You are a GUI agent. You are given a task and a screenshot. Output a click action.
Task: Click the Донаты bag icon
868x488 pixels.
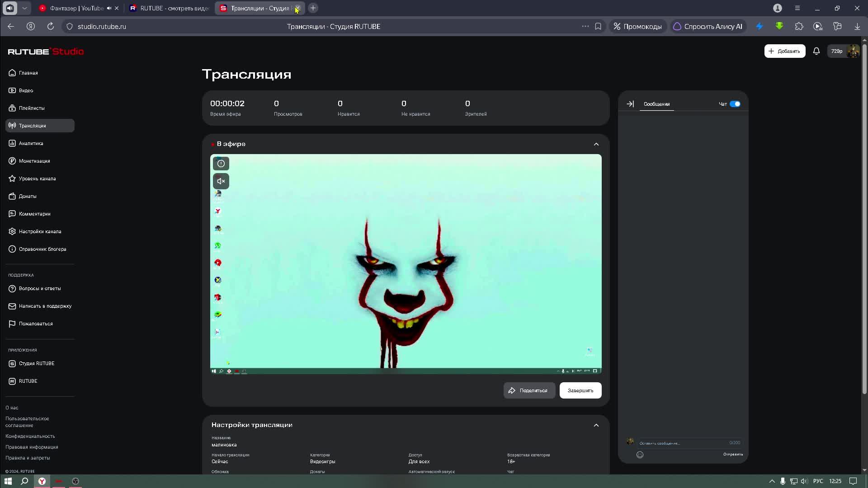(x=12, y=196)
